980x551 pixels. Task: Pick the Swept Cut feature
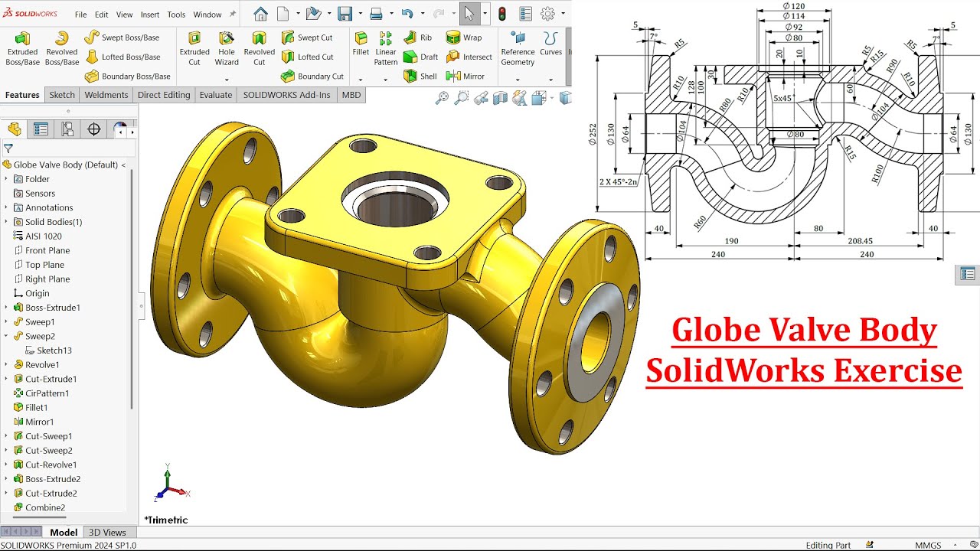pyautogui.click(x=306, y=37)
